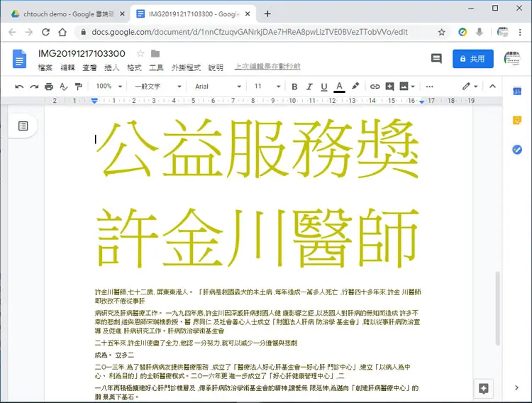Open the comment history icon
The width and height of the screenshot is (532, 403).
tap(436, 59)
